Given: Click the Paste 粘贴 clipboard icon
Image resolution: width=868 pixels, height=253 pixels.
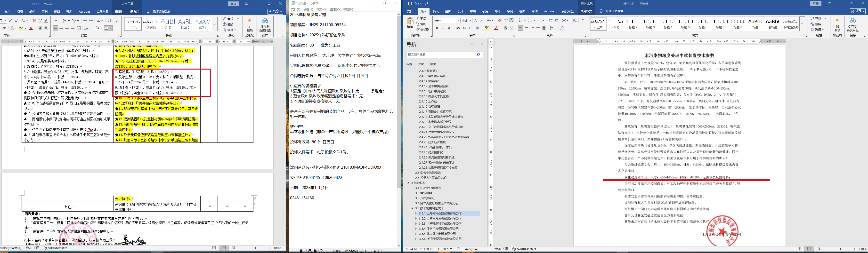Looking at the screenshot, I should (x=410, y=23).
